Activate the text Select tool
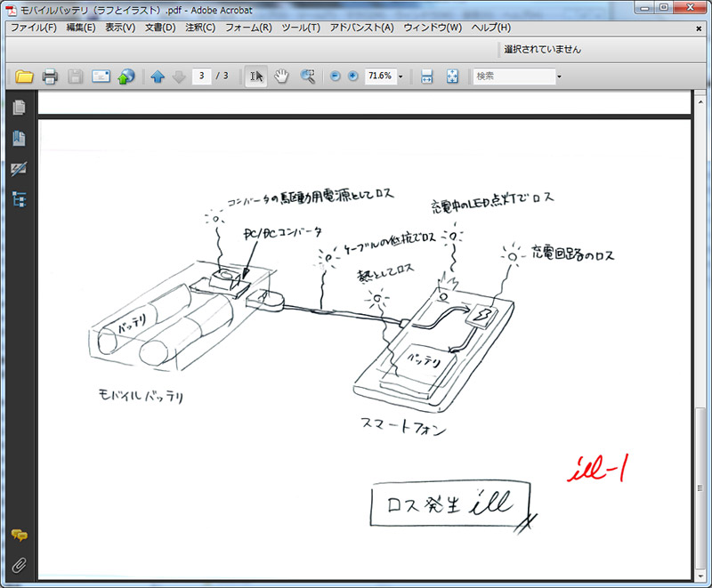The height and width of the screenshot is (588, 712). 256,77
